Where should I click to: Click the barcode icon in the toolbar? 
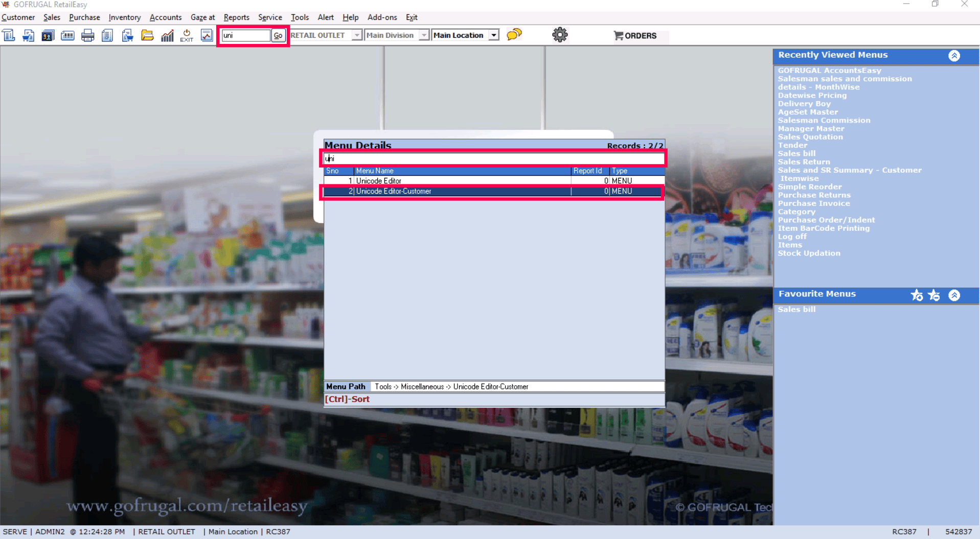pyautogui.click(x=67, y=35)
